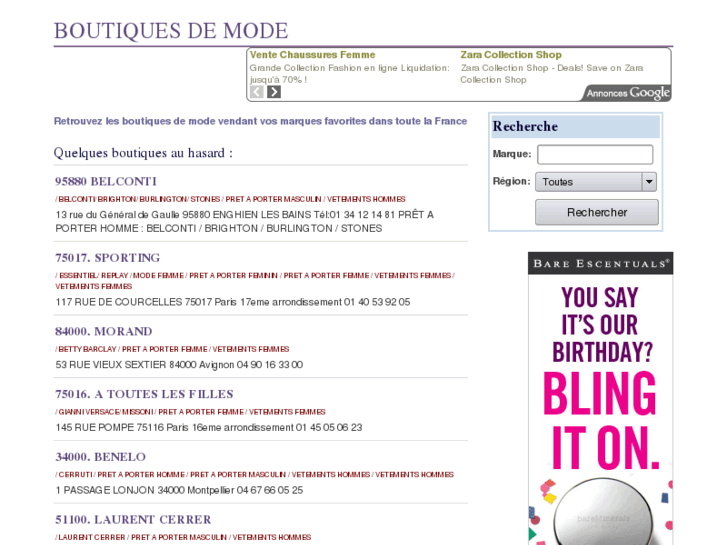Click the VETEMENTS HOMMES tag under Belconti
The width and height of the screenshot is (727, 545).
click(366, 199)
